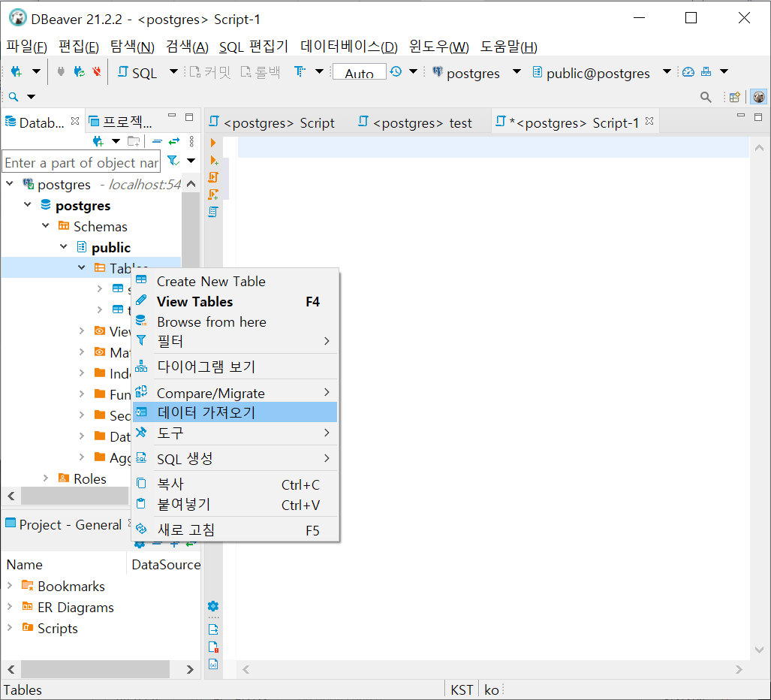The width and height of the screenshot is (771, 700).
Task: Select the ER Diagrams project item
Action: (x=75, y=608)
